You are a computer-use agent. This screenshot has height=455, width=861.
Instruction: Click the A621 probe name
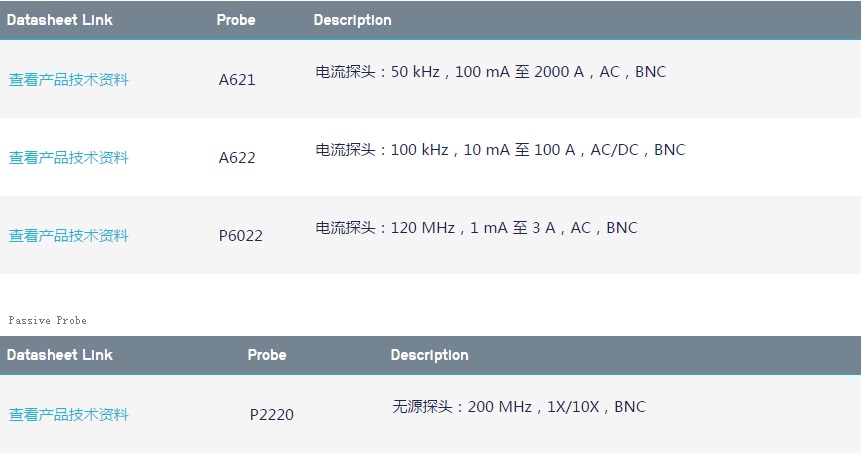[x=237, y=80]
